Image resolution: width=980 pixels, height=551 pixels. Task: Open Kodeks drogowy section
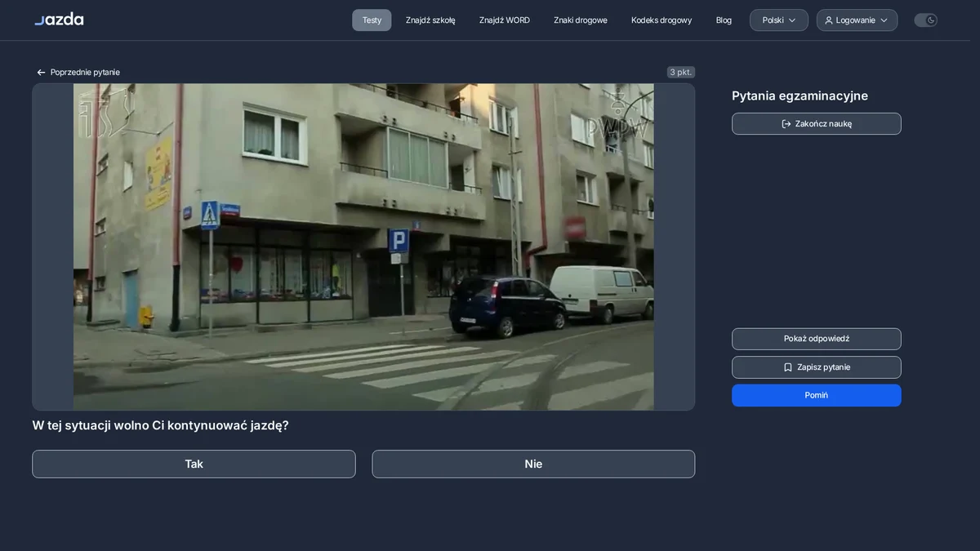pos(661,20)
